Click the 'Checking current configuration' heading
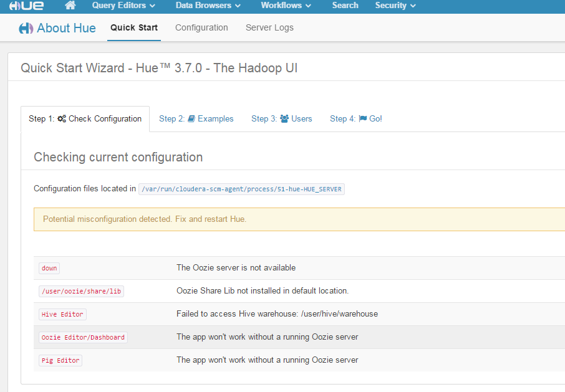The width and height of the screenshot is (565, 392). coord(118,157)
